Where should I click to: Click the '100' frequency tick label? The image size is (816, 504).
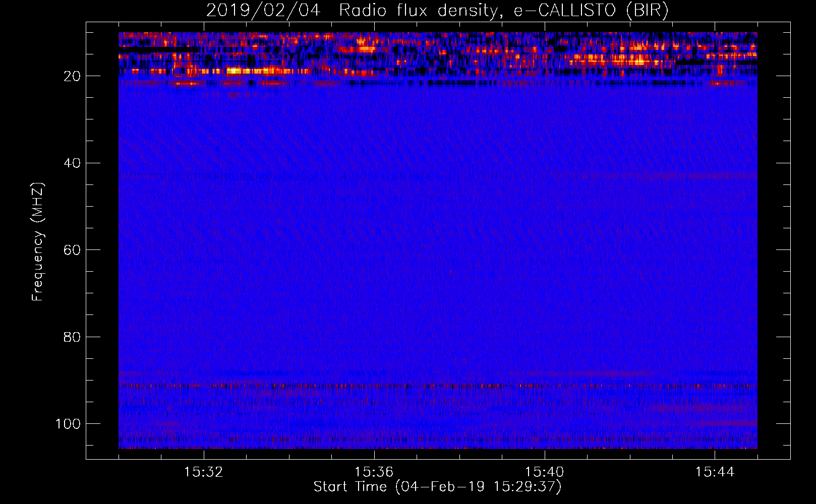[68, 424]
